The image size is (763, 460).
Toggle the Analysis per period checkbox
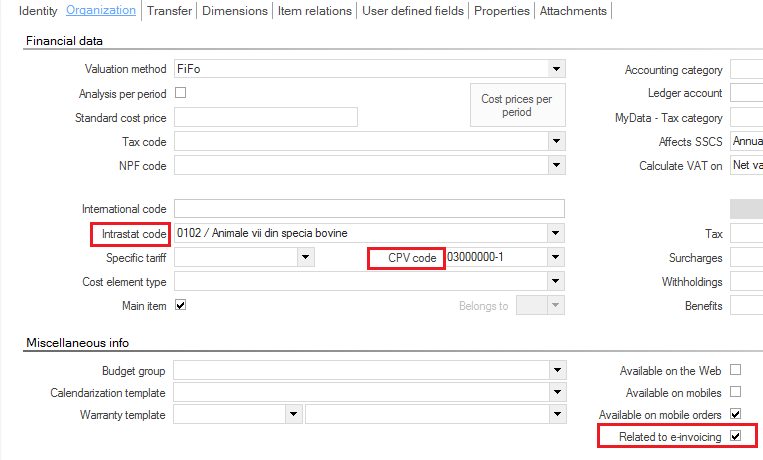[x=181, y=92]
